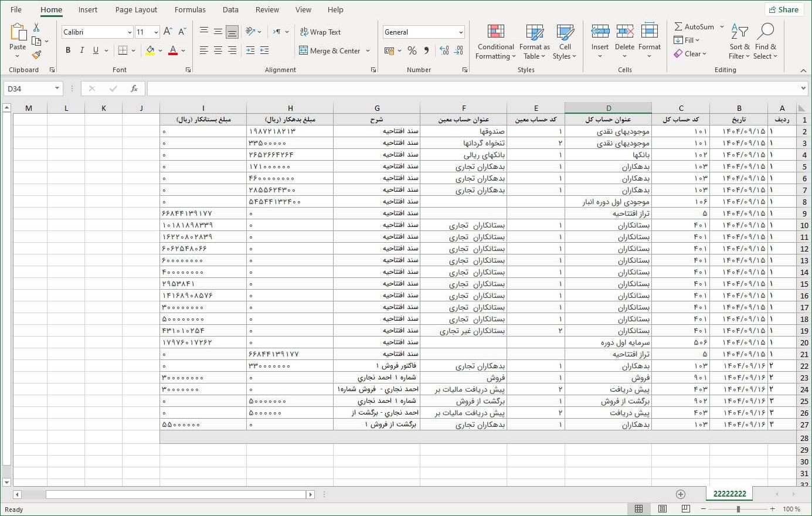Image resolution: width=812 pixels, height=516 pixels.
Task: Switch to the Insert tab
Action: [88, 9]
